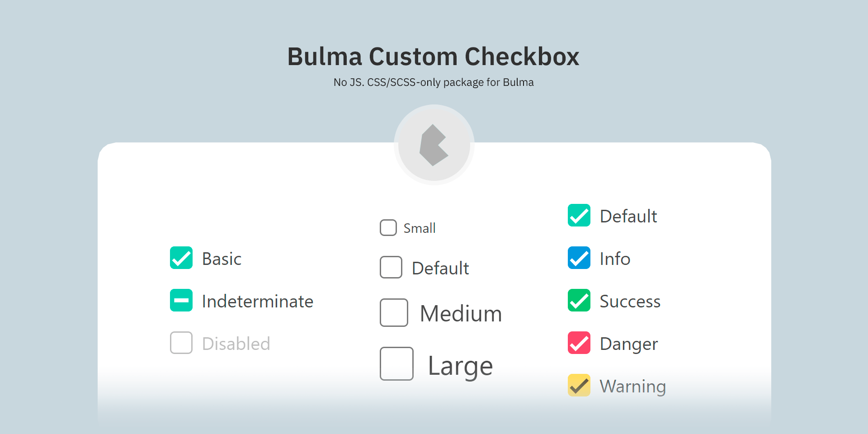Click the CSS/SCSS-only subtitle text

pyautogui.click(x=433, y=82)
